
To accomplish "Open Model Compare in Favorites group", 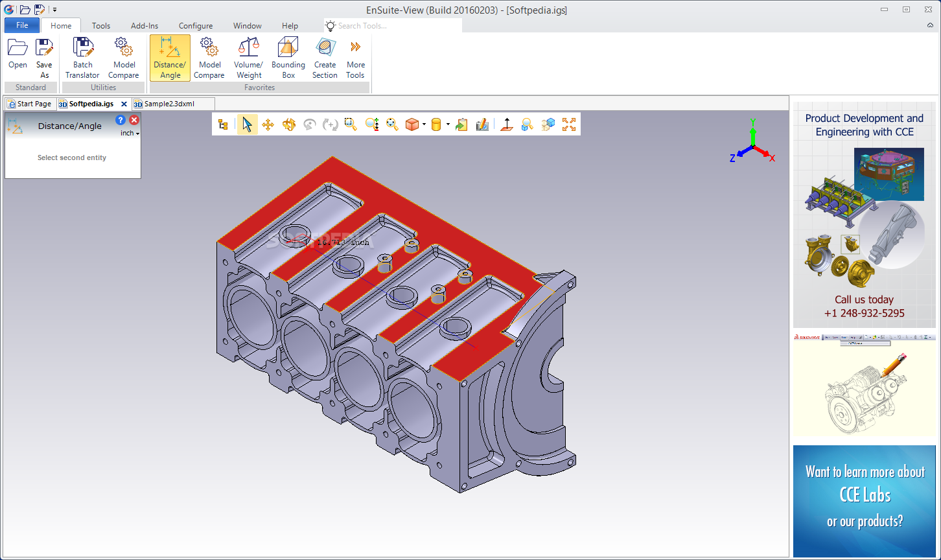I will coord(209,58).
